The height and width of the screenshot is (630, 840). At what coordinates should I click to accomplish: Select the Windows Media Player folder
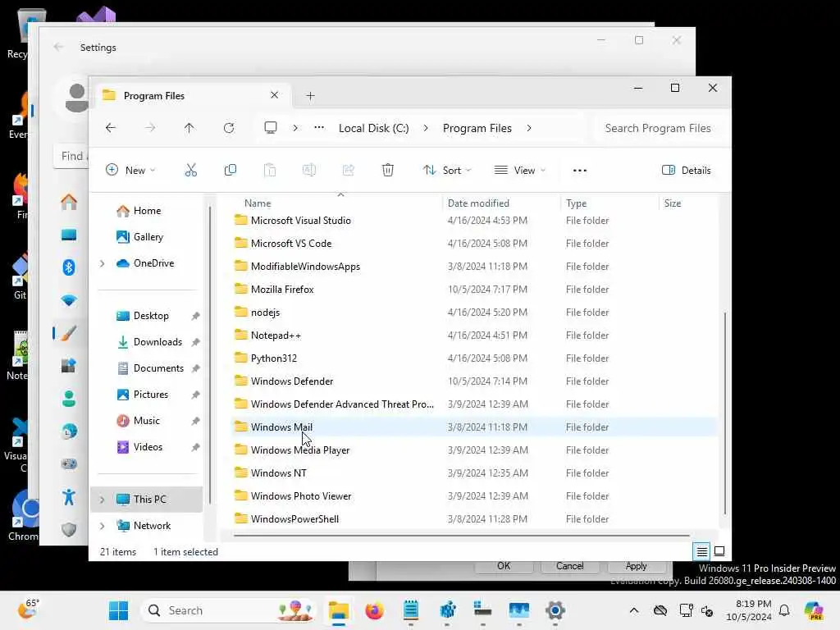(474, 450)
